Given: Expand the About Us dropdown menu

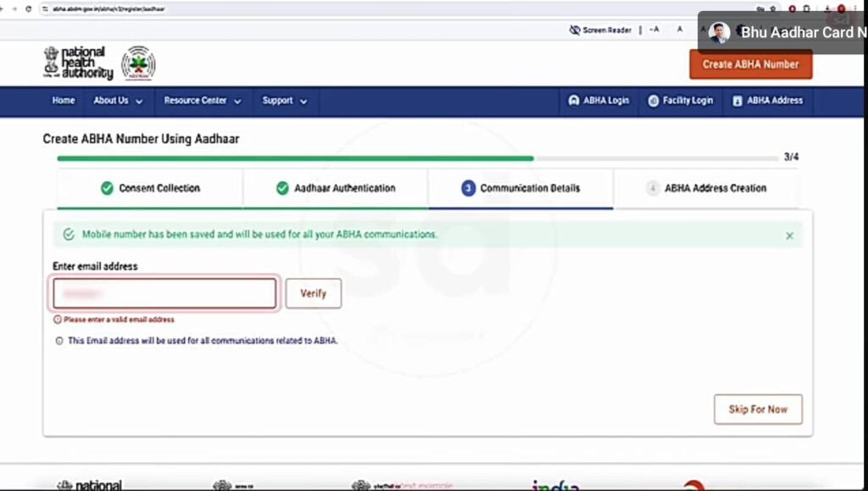Looking at the screenshot, I should [x=118, y=101].
